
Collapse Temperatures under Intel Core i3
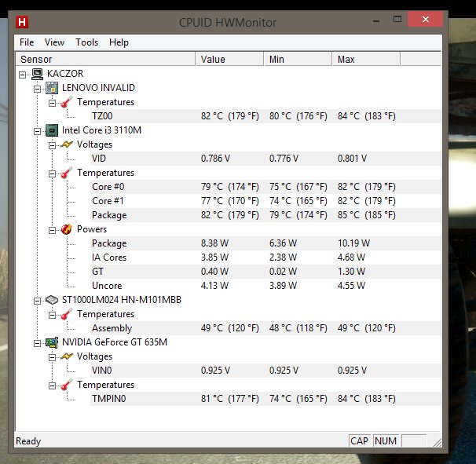click(x=52, y=174)
